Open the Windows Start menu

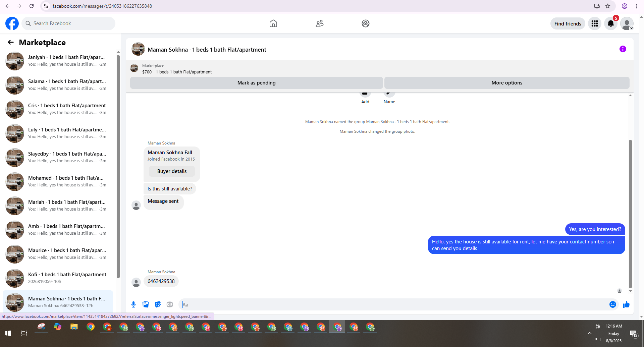pos(8,333)
